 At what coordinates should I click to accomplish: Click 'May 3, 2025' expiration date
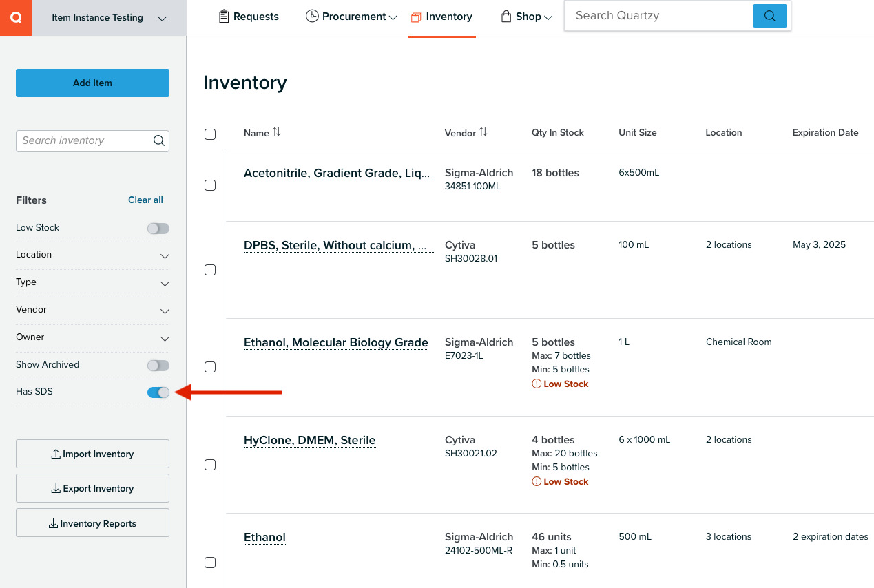pyautogui.click(x=819, y=245)
